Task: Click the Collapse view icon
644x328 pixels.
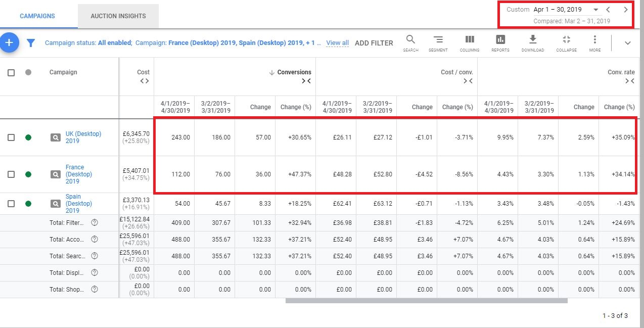Action: click(x=566, y=40)
